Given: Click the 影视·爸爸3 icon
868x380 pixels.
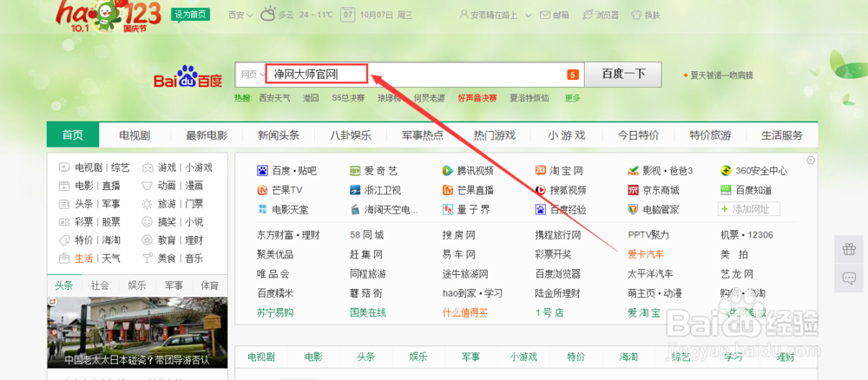Looking at the screenshot, I should tap(634, 170).
